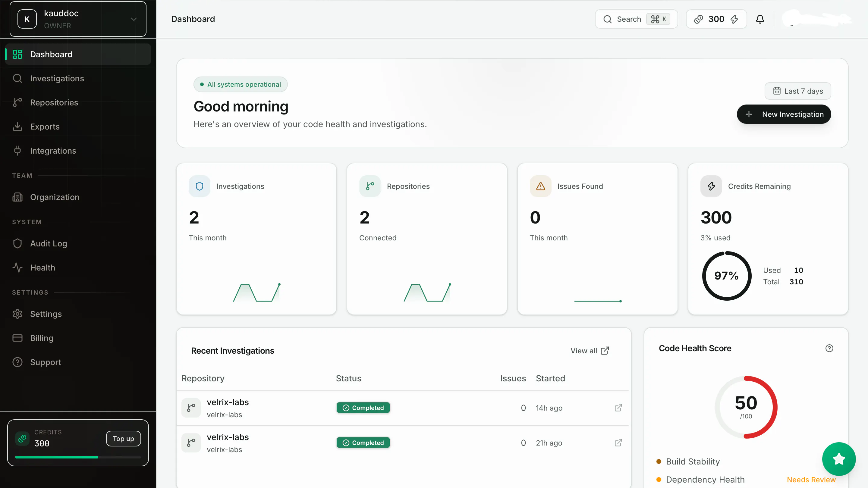The height and width of the screenshot is (488, 868).
Task: Click the repository icon on the 14h ago row
Action: [x=191, y=408]
